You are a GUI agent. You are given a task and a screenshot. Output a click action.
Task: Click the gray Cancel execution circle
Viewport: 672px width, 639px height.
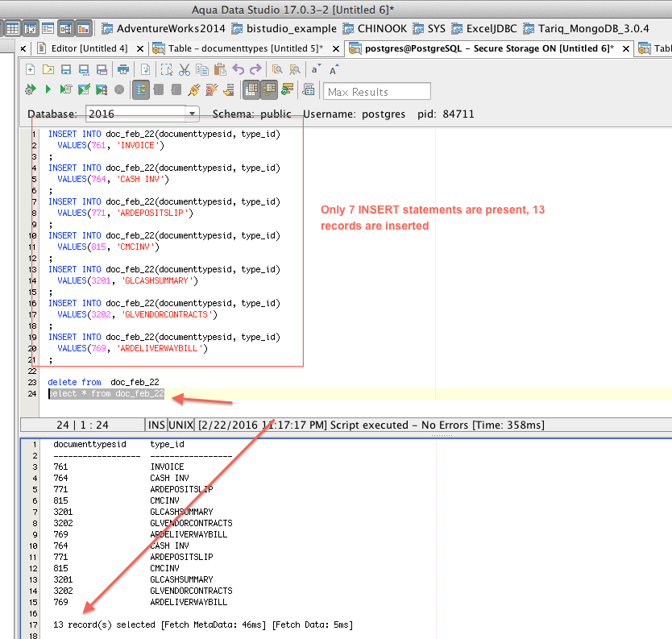click(119, 89)
